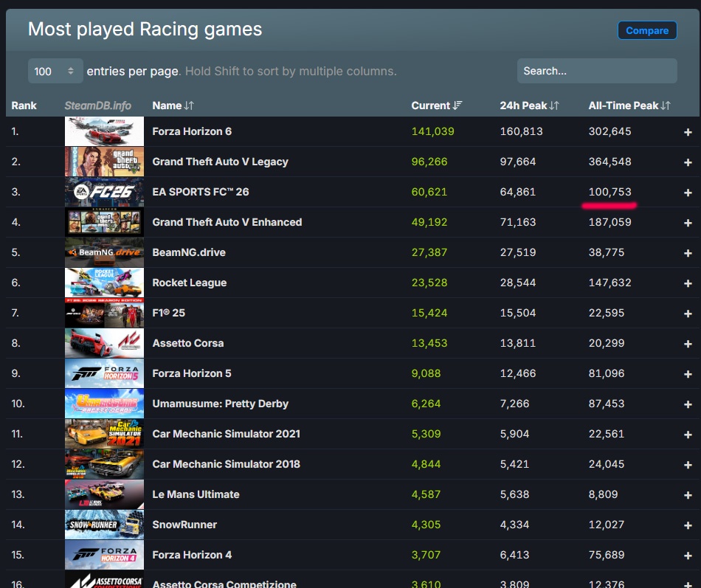Click the Rank column header
This screenshot has width=701, height=588.
coord(24,106)
